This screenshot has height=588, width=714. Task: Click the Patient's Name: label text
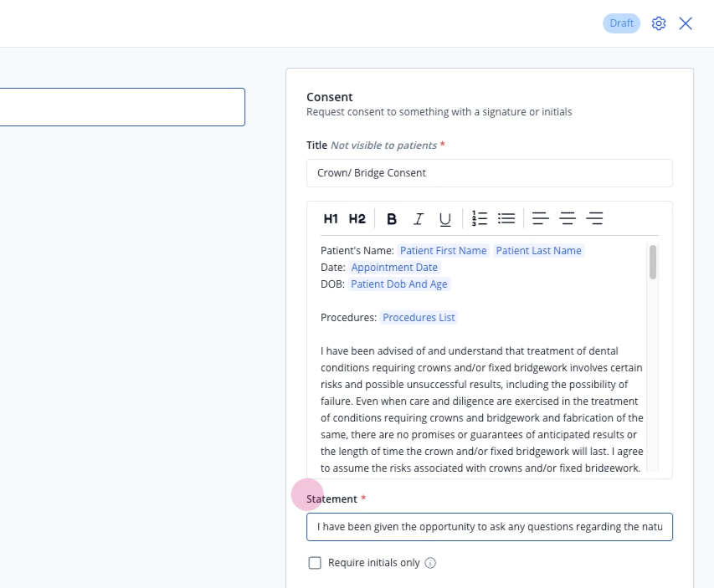click(357, 251)
